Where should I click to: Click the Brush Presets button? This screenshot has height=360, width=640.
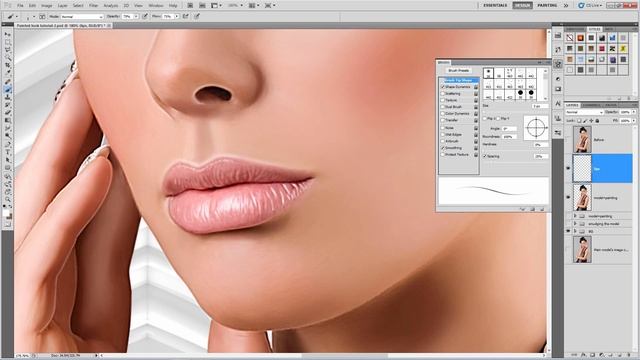(x=458, y=71)
